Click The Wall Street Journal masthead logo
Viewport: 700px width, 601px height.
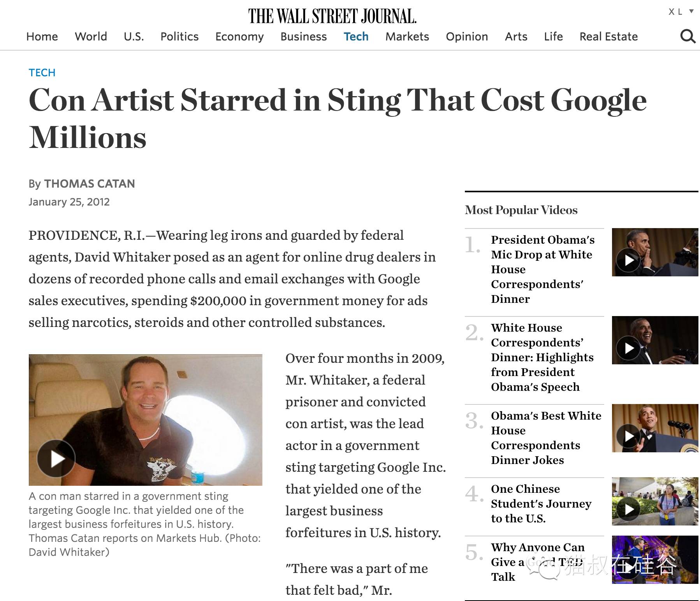(x=332, y=16)
